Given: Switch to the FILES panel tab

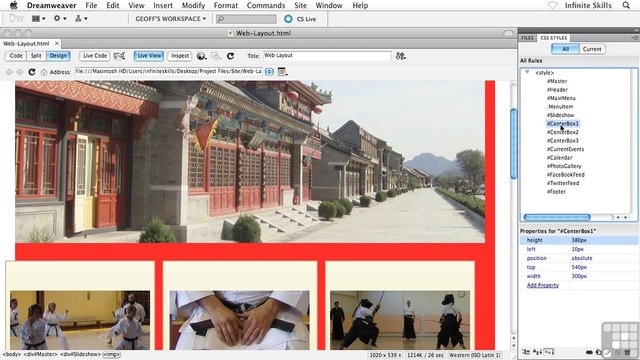Looking at the screenshot, I should click(527, 38).
